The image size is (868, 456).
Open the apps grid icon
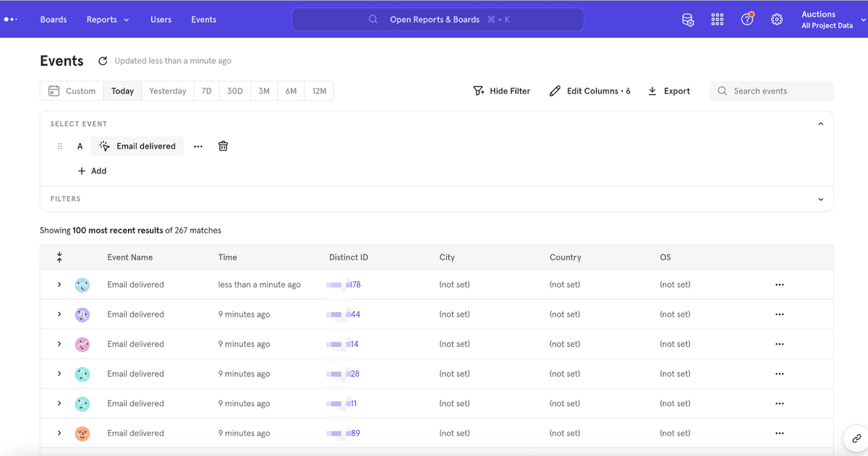[717, 20]
